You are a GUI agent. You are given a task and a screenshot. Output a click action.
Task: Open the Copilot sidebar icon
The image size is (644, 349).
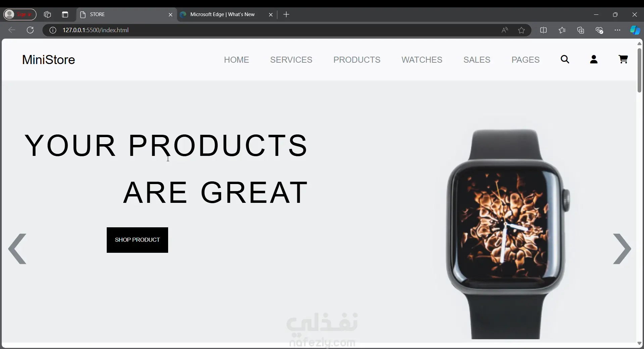[635, 30]
